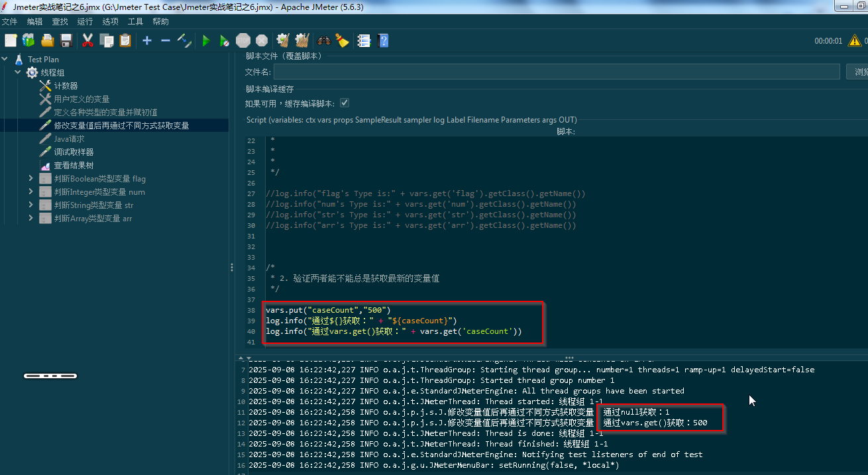Click the Shutdown icon

pos(262,40)
